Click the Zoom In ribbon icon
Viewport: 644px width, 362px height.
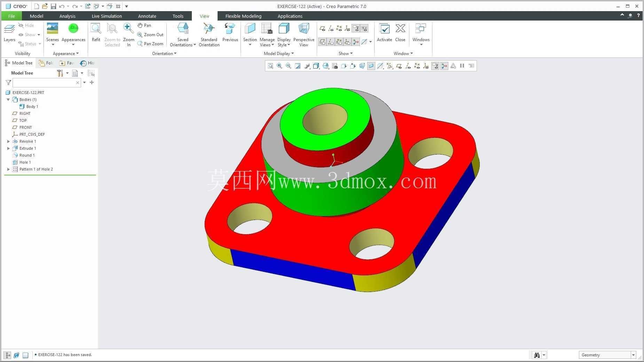[x=128, y=29]
